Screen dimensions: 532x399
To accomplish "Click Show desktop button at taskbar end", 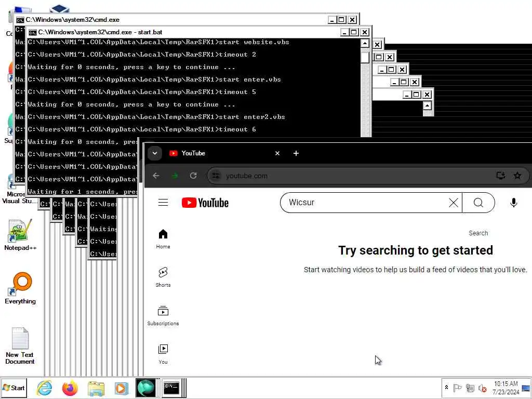I will point(526,388).
